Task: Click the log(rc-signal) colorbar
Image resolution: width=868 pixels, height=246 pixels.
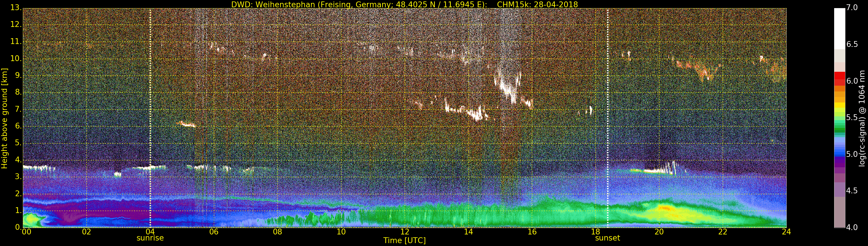Action: coord(839,118)
